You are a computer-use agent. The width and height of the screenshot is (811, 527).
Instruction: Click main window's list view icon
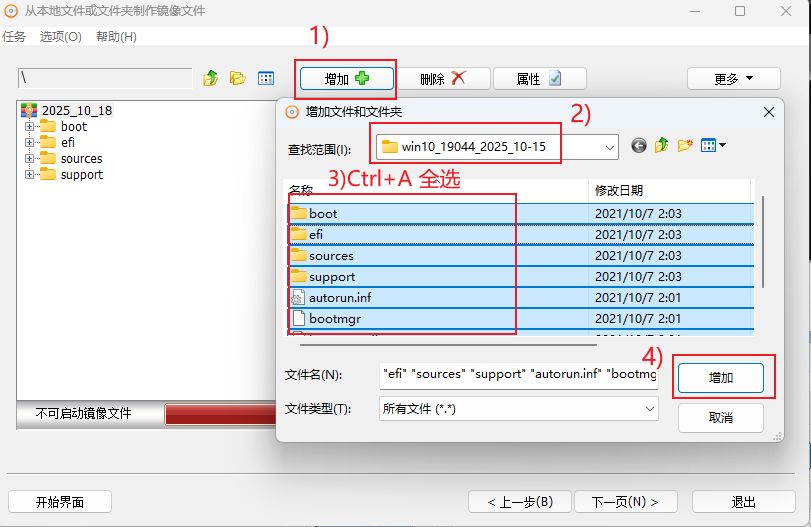266,78
